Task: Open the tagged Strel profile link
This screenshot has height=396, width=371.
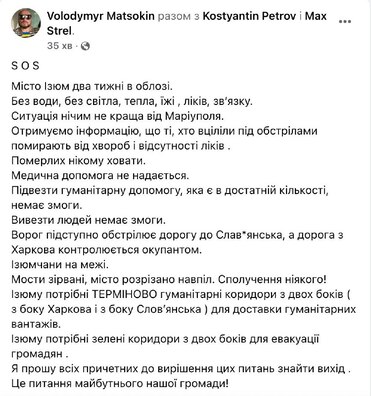Action: (x=59, y=31)
